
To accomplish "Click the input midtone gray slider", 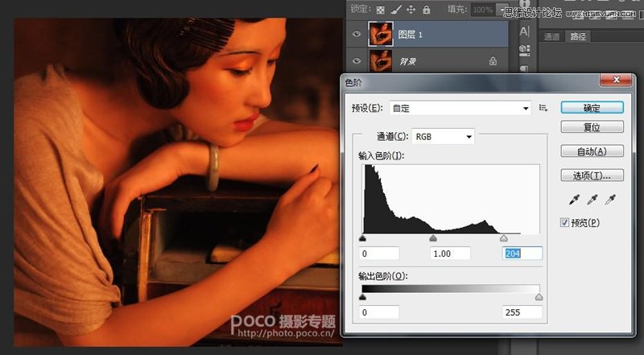I will click(433, 238).
